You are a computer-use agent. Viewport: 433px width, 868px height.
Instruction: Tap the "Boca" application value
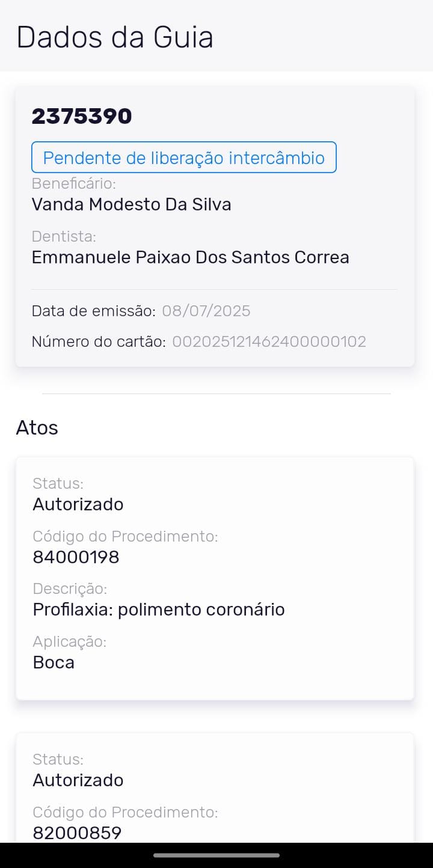(54, 662)
